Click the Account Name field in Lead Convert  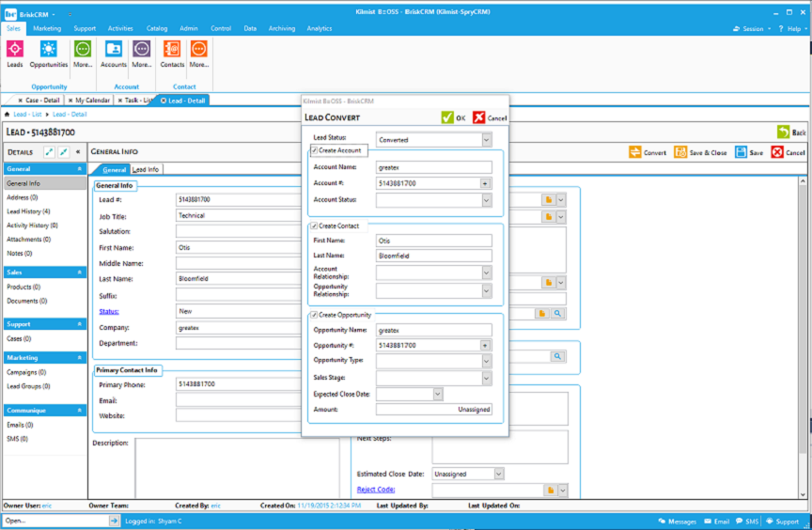coord(434,167)
